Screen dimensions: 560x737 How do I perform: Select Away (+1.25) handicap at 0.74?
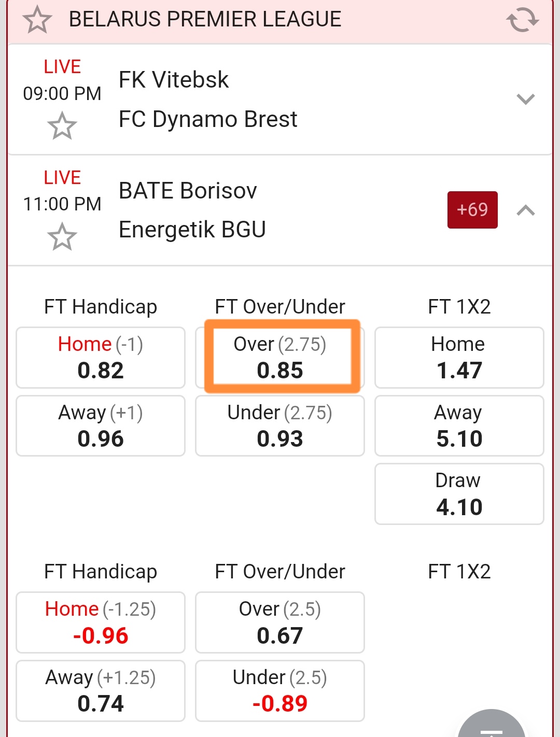pyautogui.click(x=101, y=691)
